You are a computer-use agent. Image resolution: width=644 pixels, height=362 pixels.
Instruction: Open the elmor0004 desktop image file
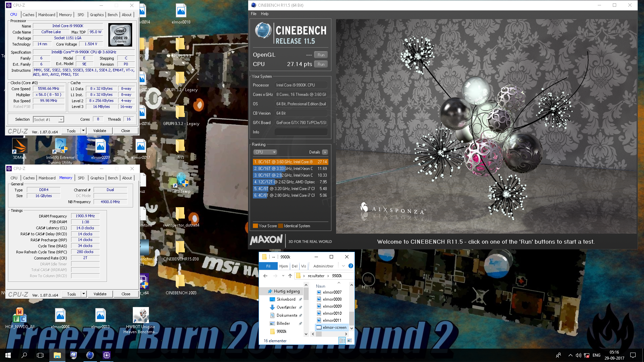tap(60, 318)
